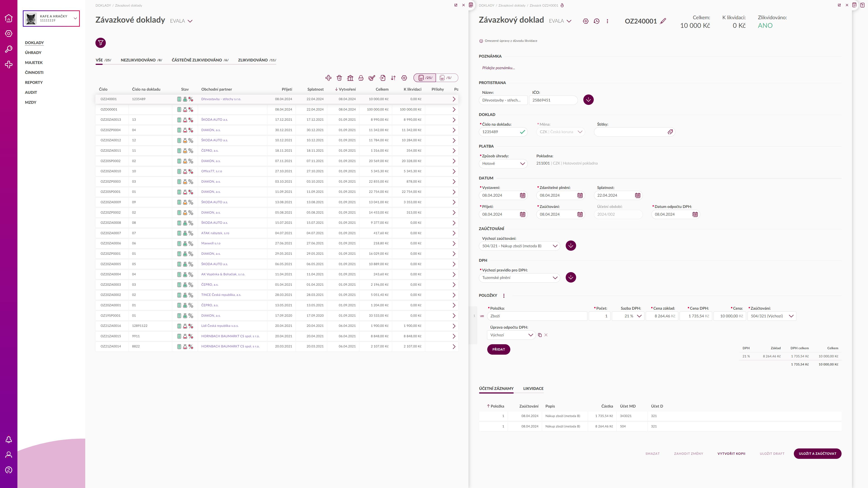The width and height of the screenshot is (868, 488).
Task: Remove the Úprava odpočtu DPH with the X icon
Action: coord(546,335)
